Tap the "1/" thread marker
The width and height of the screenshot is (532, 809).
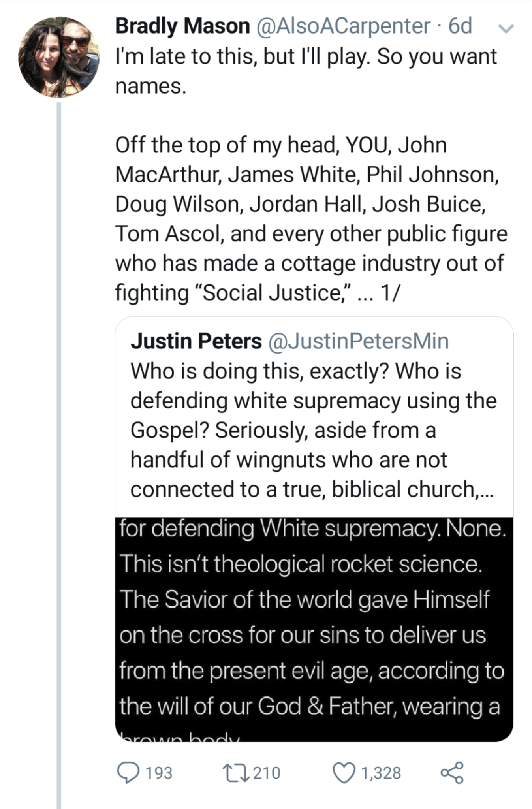click(x=390, y=293)
